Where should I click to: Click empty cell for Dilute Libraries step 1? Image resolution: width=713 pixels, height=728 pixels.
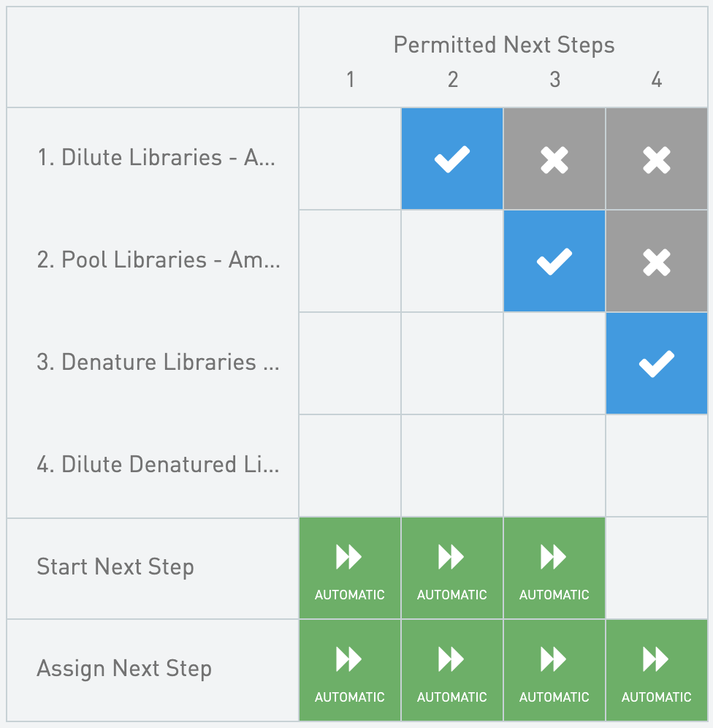click(x=350, y=159)
